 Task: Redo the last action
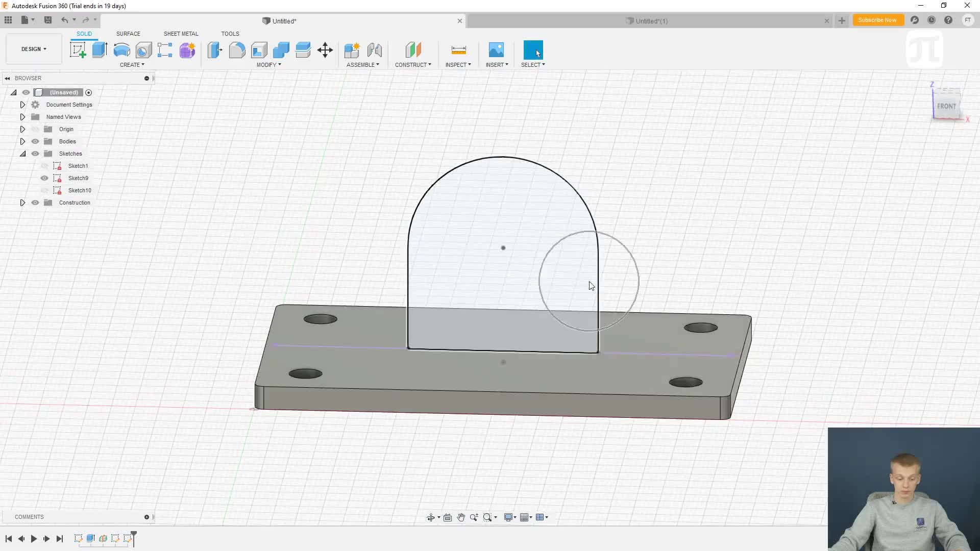point(86,20)
